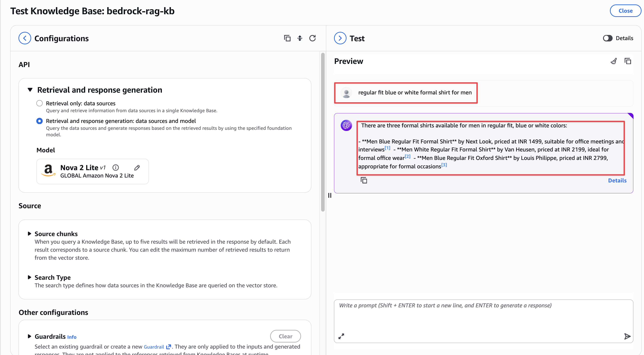The height and width of the screenshot is (355, 644).
Task: Expand the prompt input box to fullscreen
Action: [x=341, y=336]
